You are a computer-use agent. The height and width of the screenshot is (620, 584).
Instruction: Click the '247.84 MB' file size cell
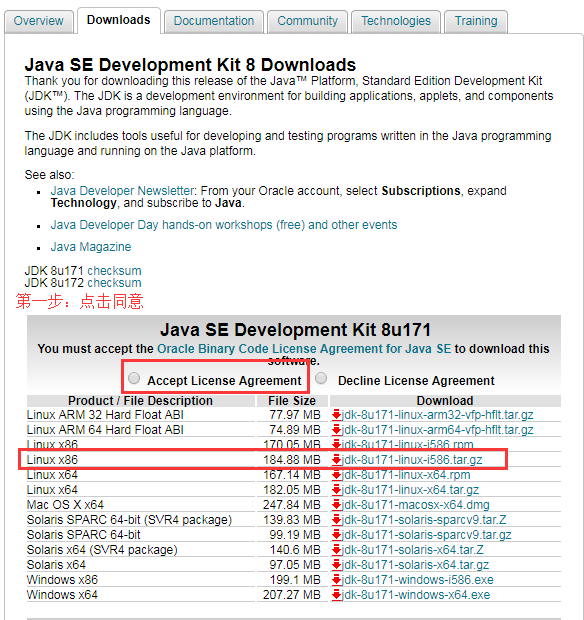click(x=292, y=505)
